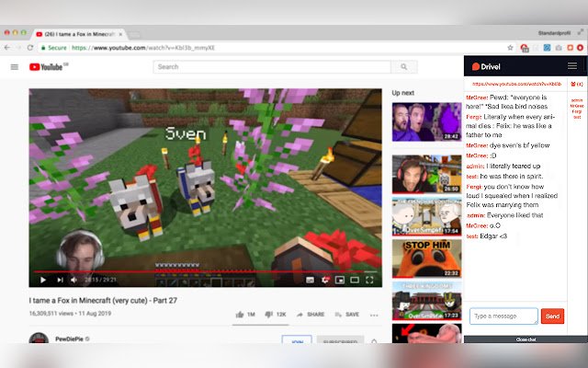The height and width of the screenshot is (368, 588).
Task: Click the message 'dye sven's bf yellow'
Action: click(x=519, y=145)
